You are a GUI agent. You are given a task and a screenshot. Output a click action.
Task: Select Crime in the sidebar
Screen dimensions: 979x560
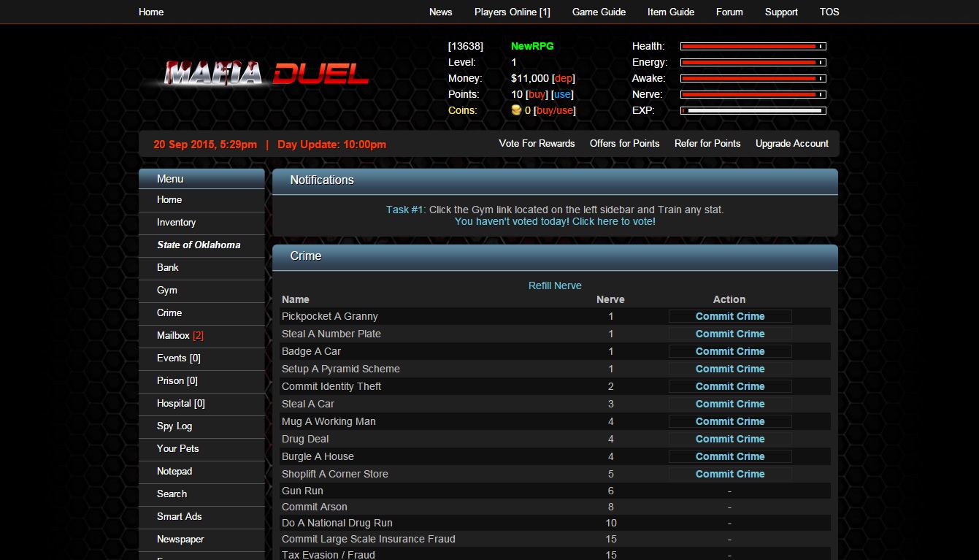(201, 313)
